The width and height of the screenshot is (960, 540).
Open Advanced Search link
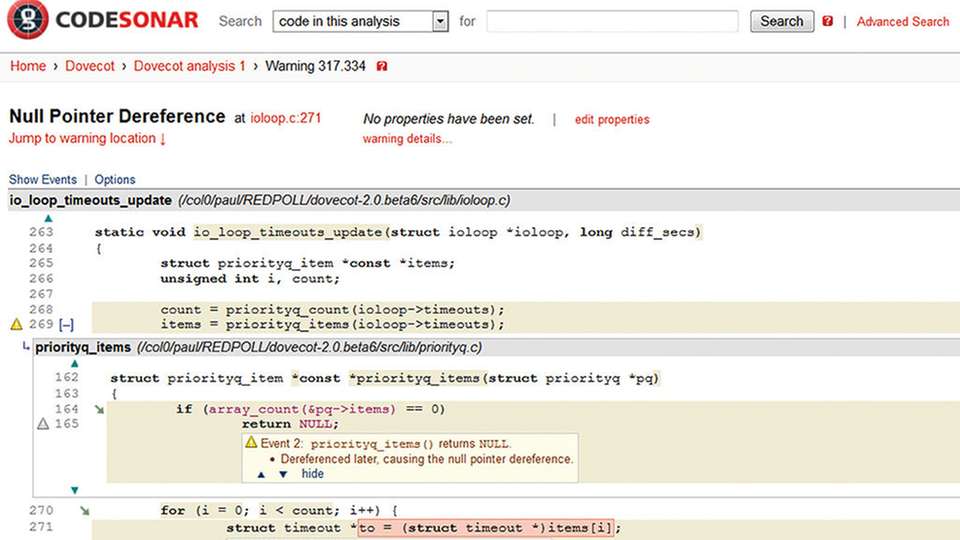coord(902,21)
